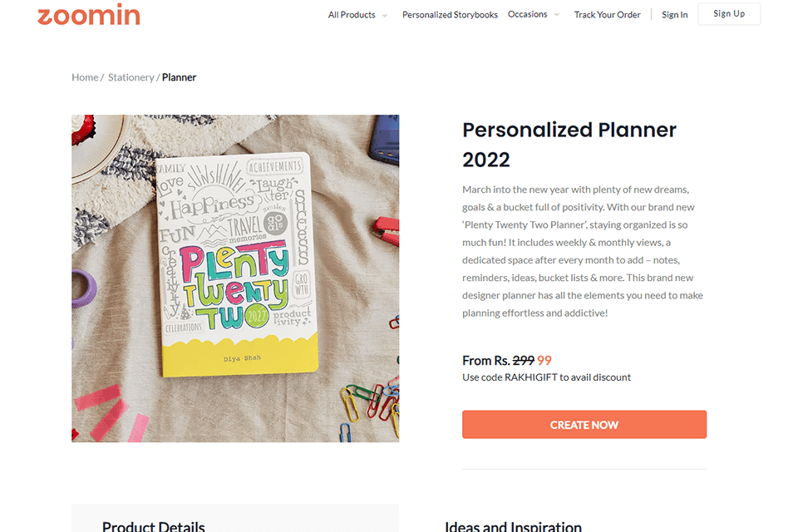Open the Occasions menu
798x532 pixels.
pos(527,14)
